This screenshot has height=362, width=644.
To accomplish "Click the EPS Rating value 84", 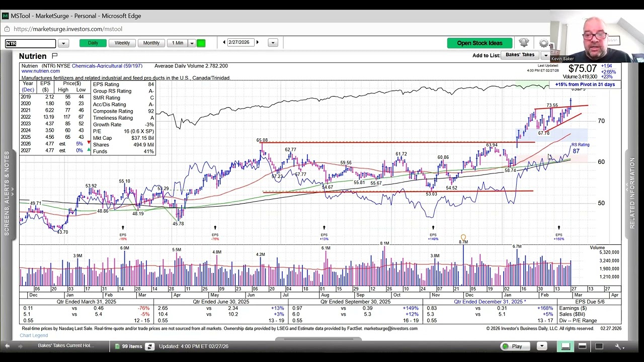I will (x=150, y=84).
